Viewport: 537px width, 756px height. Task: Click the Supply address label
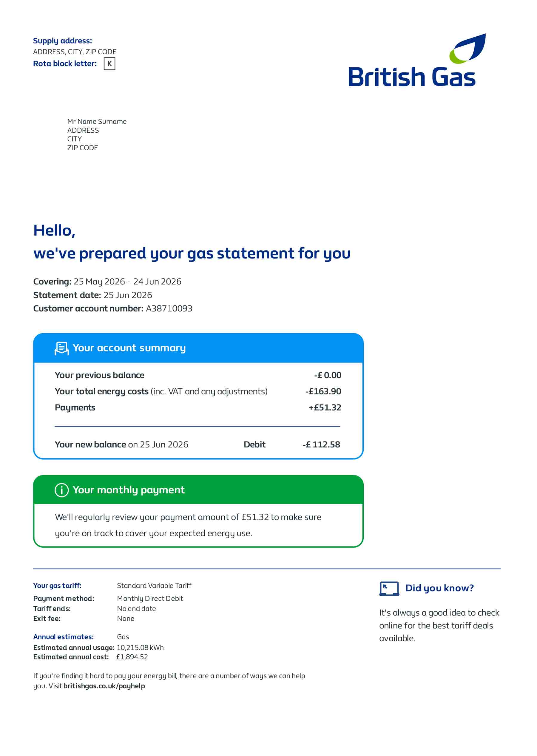pos(62,41)
